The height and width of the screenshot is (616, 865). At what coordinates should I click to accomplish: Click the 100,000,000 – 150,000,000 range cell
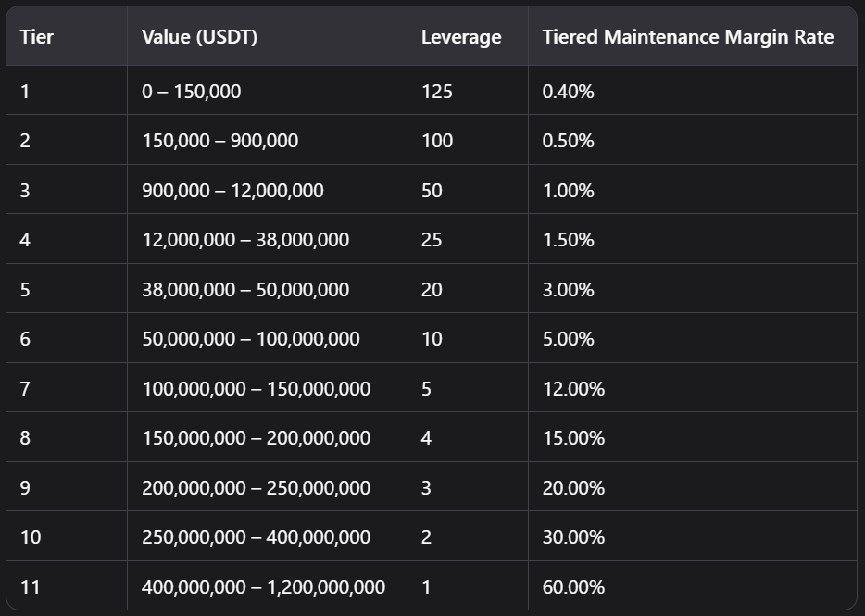[x=256, y=389]
